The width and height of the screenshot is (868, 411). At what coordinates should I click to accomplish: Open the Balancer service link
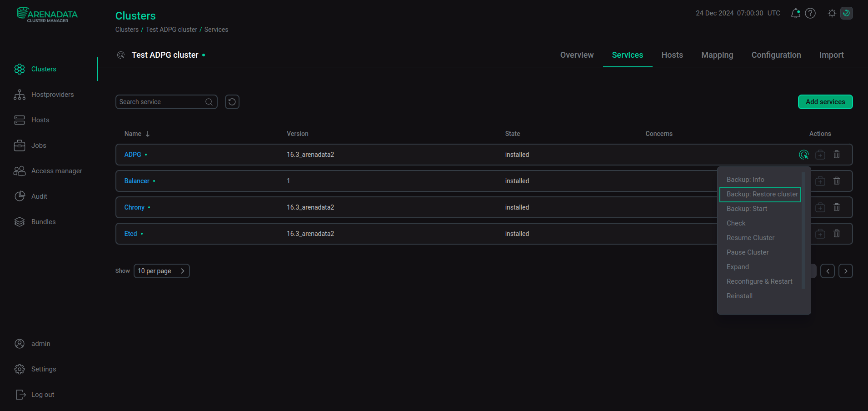pos(137,181)
